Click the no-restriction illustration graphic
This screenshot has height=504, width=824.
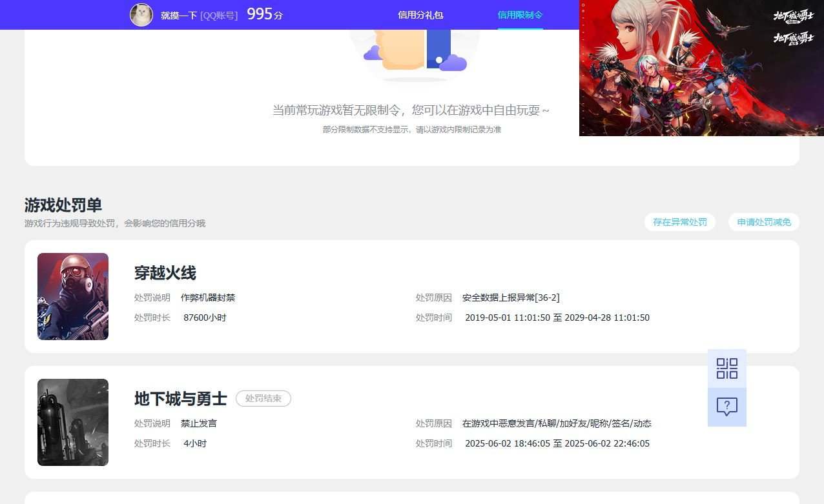[x=415, y=55]
